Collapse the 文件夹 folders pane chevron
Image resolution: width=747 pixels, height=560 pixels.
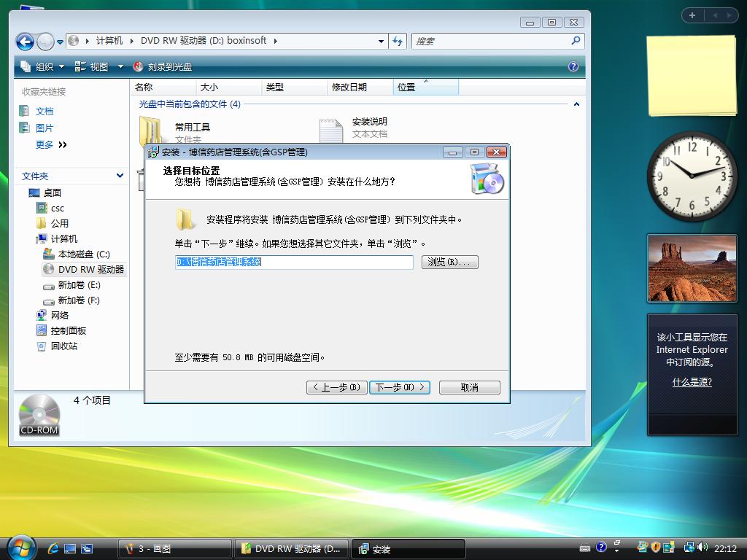(x=120, y=176)
